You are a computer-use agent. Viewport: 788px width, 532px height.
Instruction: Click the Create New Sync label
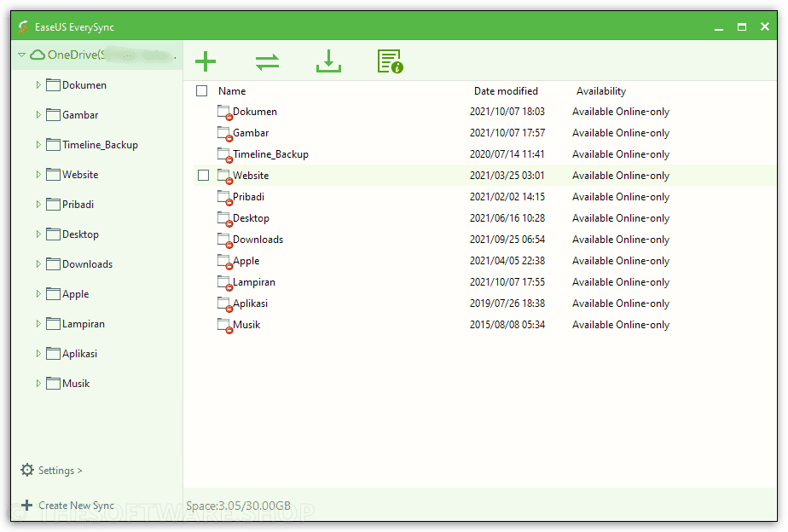(x=77, y=506)
